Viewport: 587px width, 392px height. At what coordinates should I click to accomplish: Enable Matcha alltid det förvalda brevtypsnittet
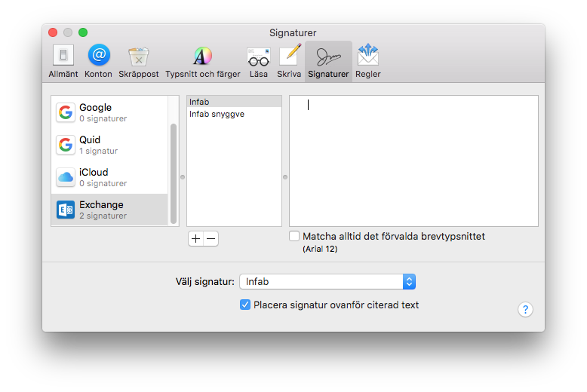(294, 236)
